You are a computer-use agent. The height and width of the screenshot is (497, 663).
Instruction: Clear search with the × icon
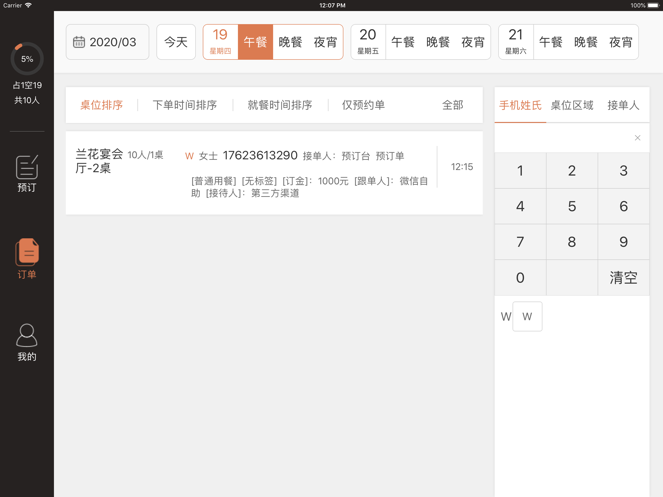click(x=637, y=138)
